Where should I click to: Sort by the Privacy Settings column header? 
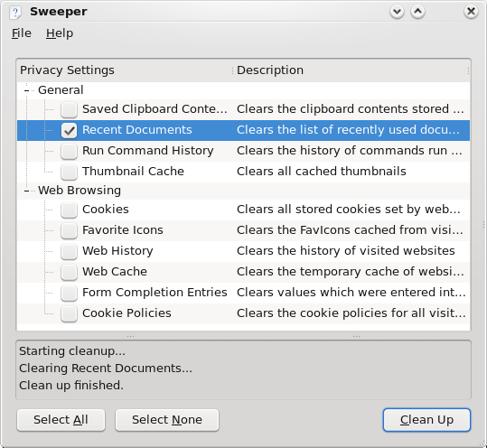point(125,70)
